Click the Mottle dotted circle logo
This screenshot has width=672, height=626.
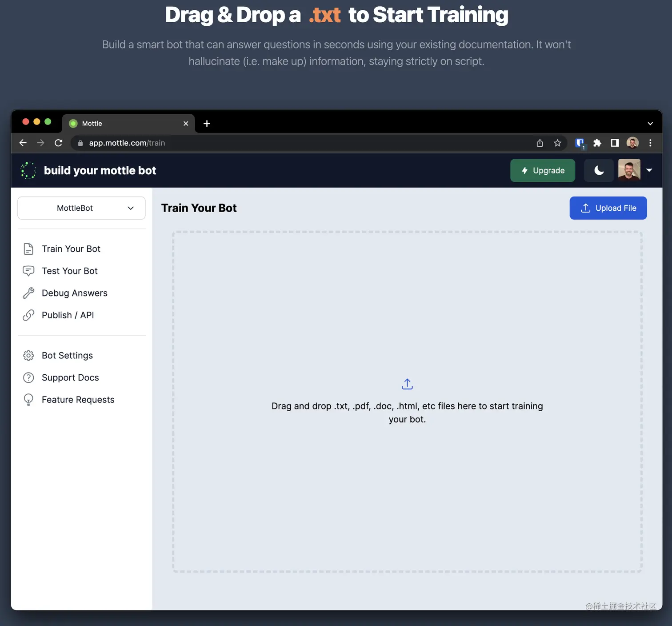point(28,170)
